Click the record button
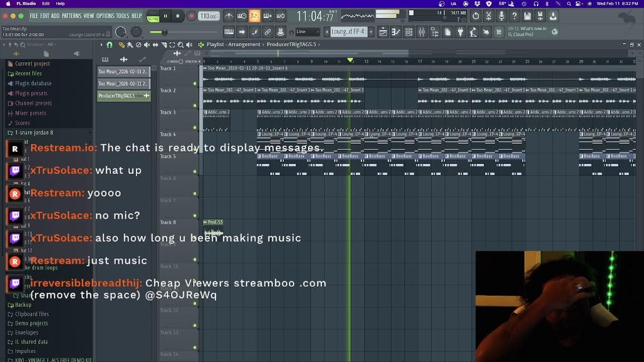Image resolution: width=644 pixels, height=362 pixels. 191,16
